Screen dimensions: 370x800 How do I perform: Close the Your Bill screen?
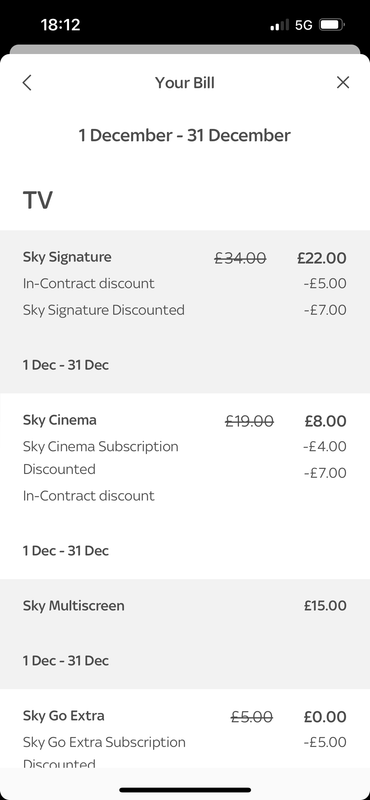[x=343, y=83]
